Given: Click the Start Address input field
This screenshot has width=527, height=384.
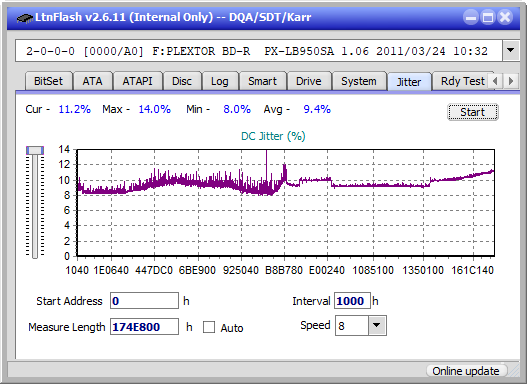Looking at the screenshot, I should pos(144,301).
